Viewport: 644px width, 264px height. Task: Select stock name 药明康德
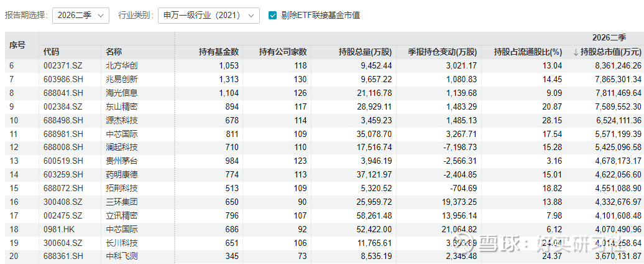(x=122, y=175)
